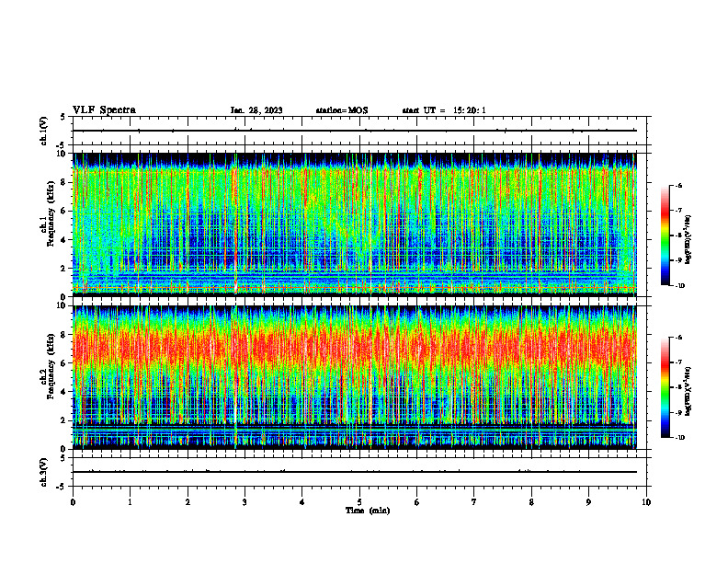728x563 pixels.
Task: Click the "5" tick label on the time axis
Action: click(x=359, y=502)
